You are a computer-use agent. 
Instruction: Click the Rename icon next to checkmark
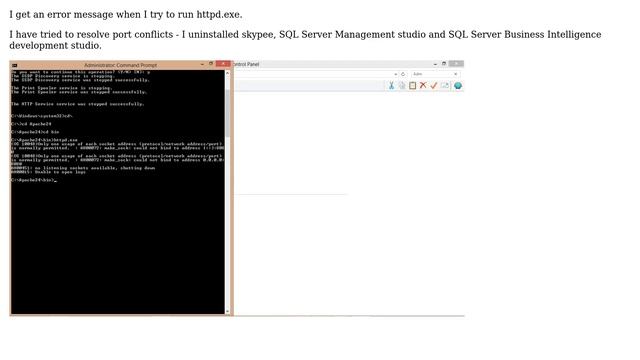(x=445, y=85)
